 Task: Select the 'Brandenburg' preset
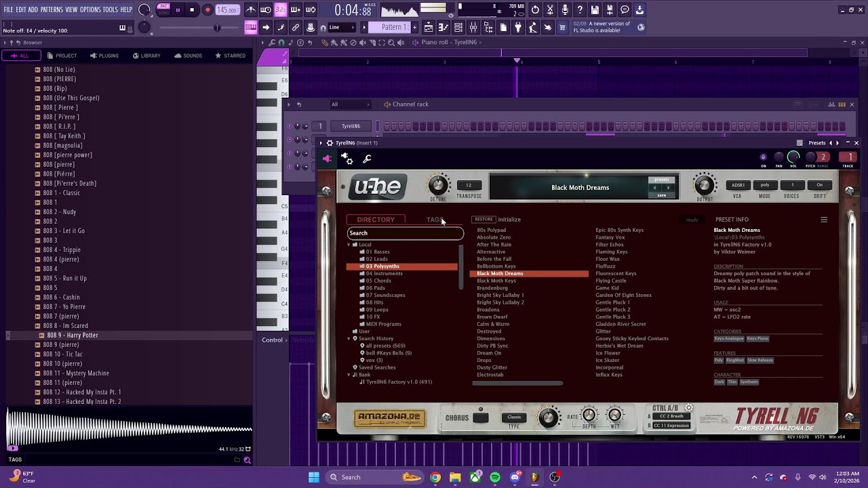492,288
